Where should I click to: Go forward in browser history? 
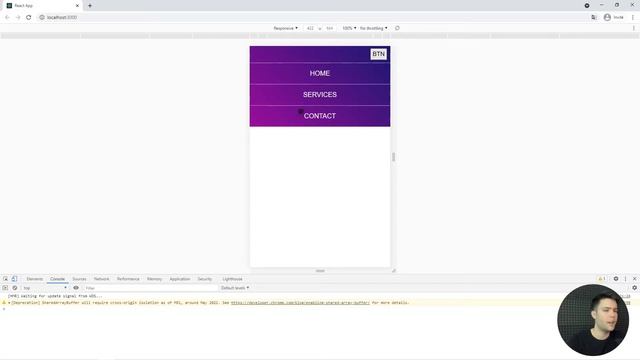point(18,17)
